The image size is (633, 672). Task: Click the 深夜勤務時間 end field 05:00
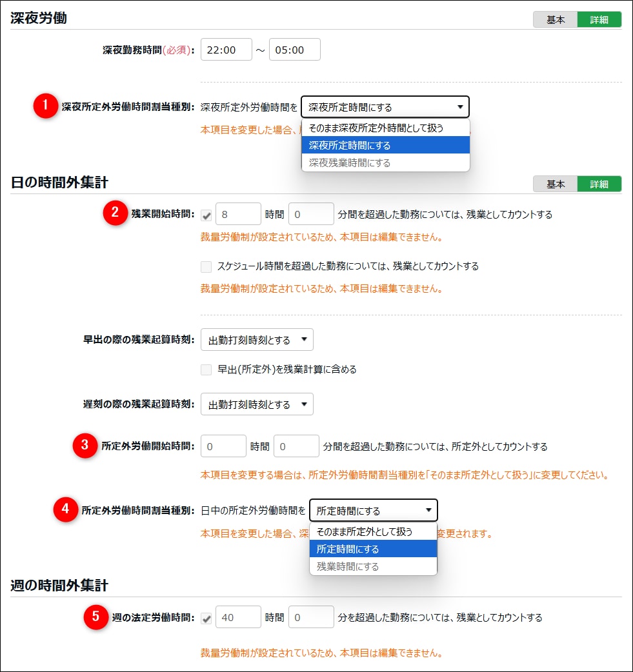click(x=294, y=50)
